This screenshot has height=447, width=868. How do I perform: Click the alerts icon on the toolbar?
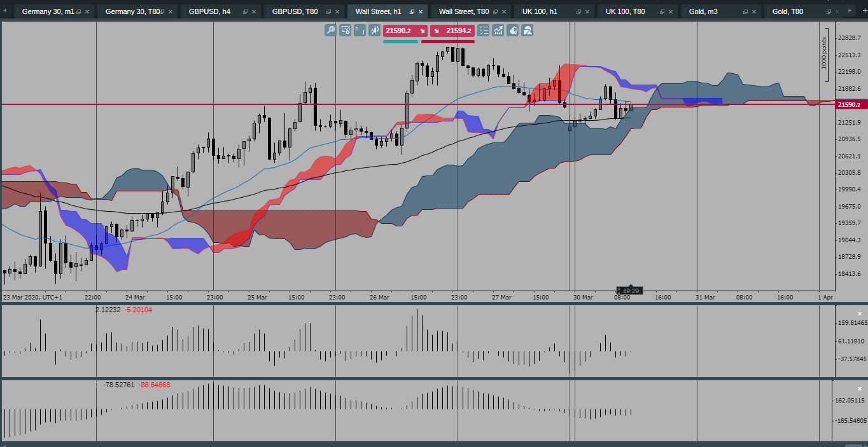528,31
